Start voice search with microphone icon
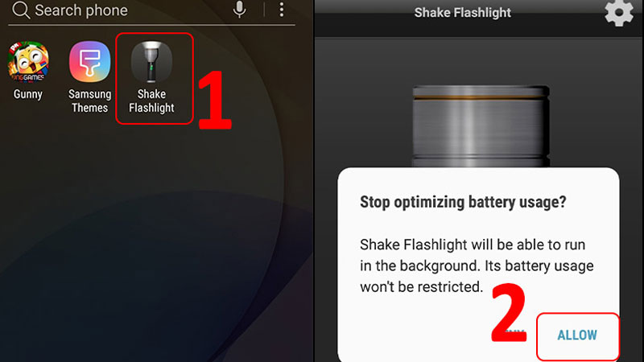This screenshot has width=644, height=362. [x=239, y=10]
